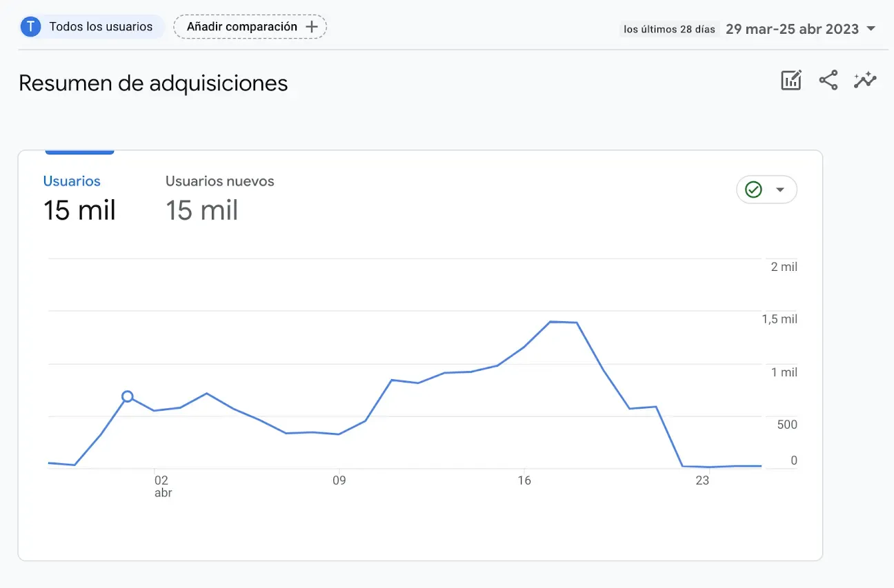The height and width of the screenshot is (588, 894).
Task: Expand the date range dropdown arrow
Action: point(871,29)
